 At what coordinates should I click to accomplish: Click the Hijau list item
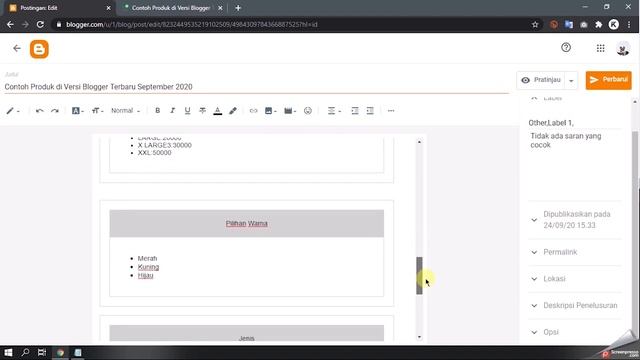pyautogui.click(x=145, y=276)
